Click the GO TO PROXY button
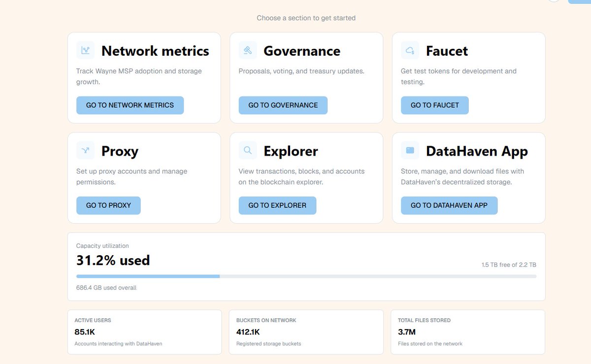591x364 pixels. (108, 205)
